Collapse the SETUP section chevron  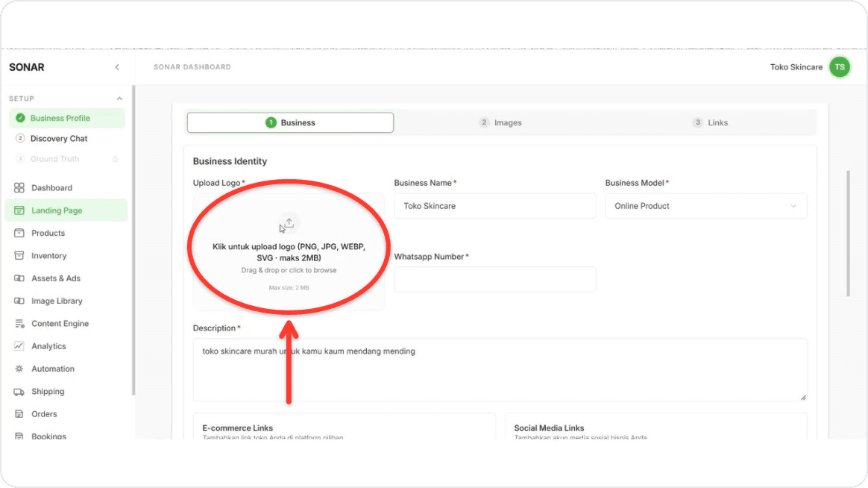(x=119, y=98)
